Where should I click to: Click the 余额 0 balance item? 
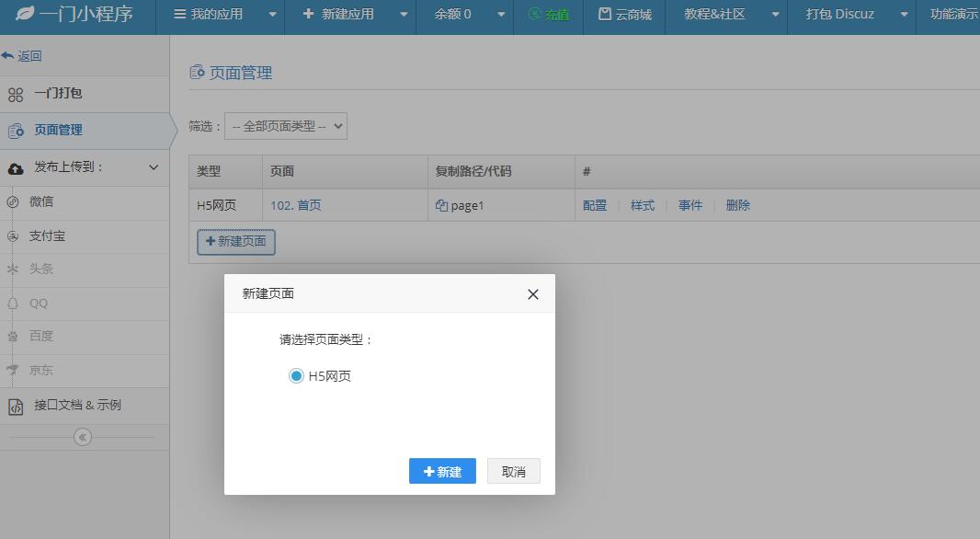pyautogui.click(x=452, y=14)
